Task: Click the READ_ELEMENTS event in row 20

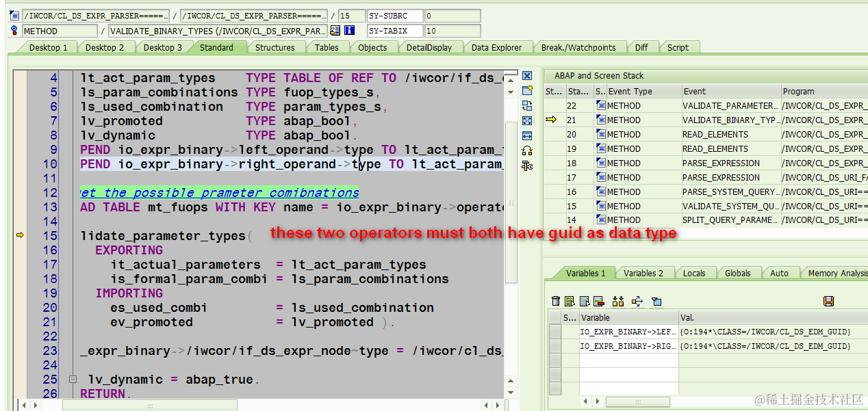Action: tap(730, 135)
